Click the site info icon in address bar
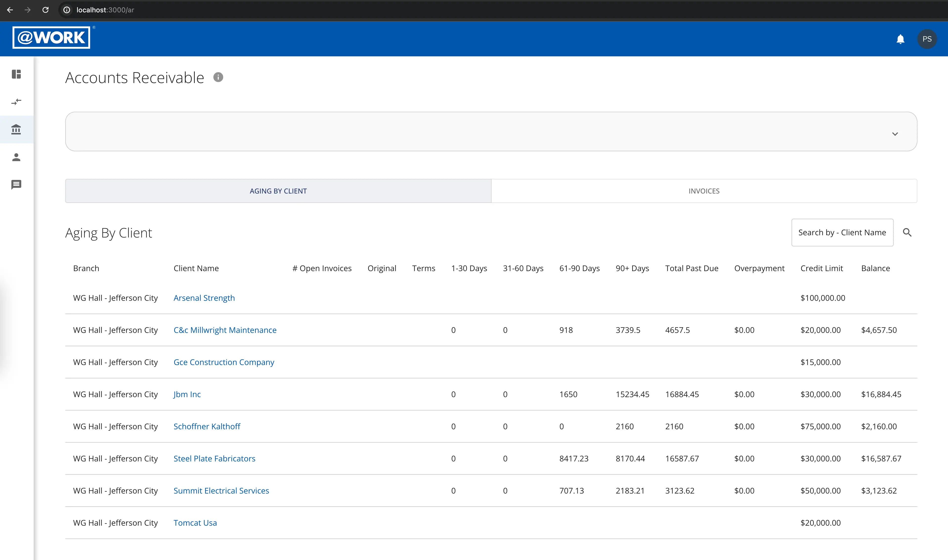Screen dimensions: 948x560 (x=67, y=10)
